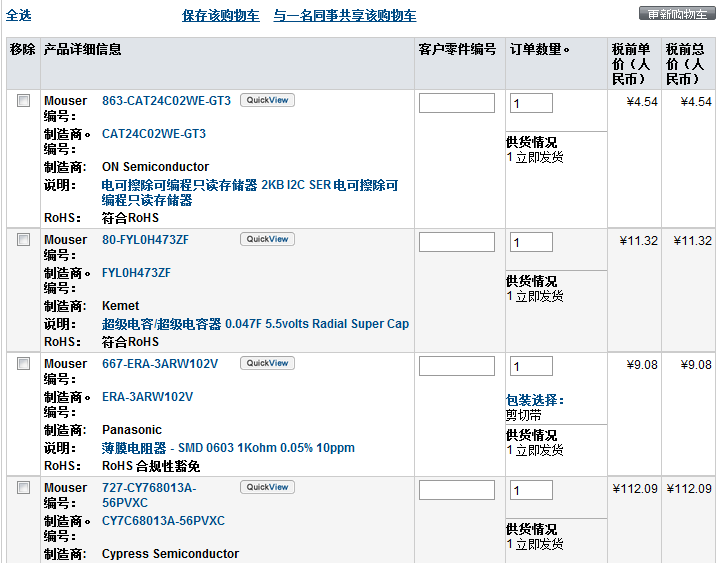Image resolution: width=717 pixels, height=563 pixels.
Task: Click the 更新购物车 button
Action: pos(677,14)
